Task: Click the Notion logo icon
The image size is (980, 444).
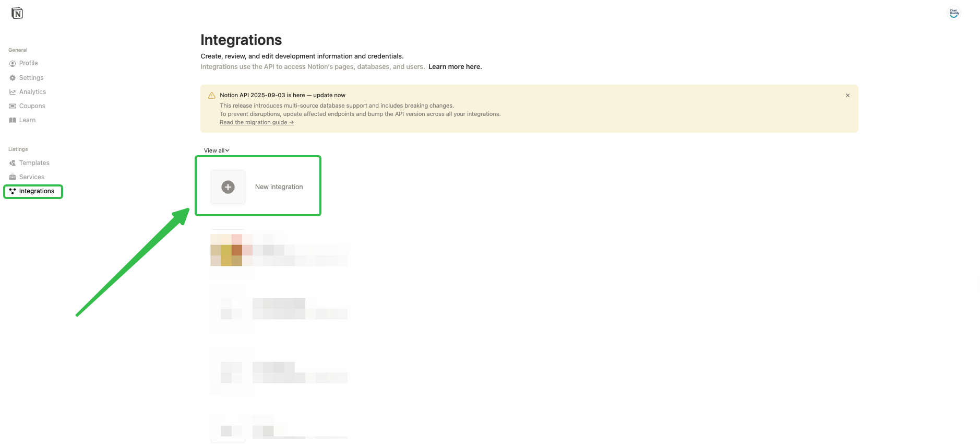Action: (x=17, y=13)
